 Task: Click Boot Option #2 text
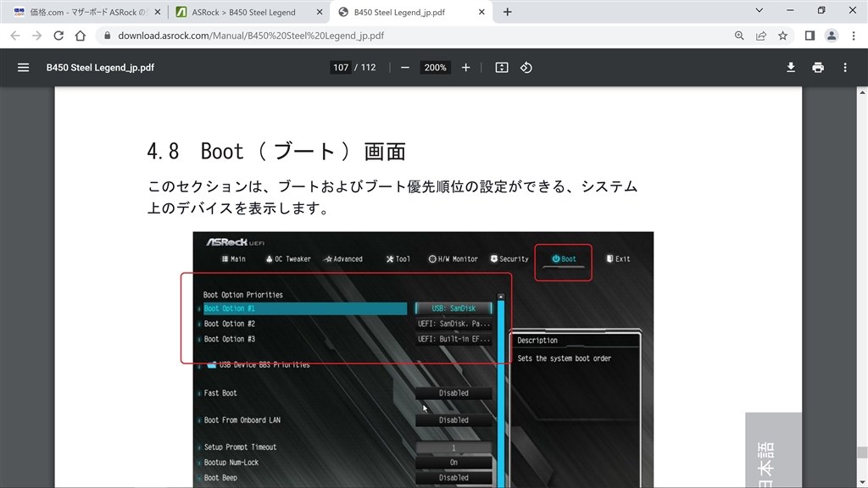(x=229, y=324)
